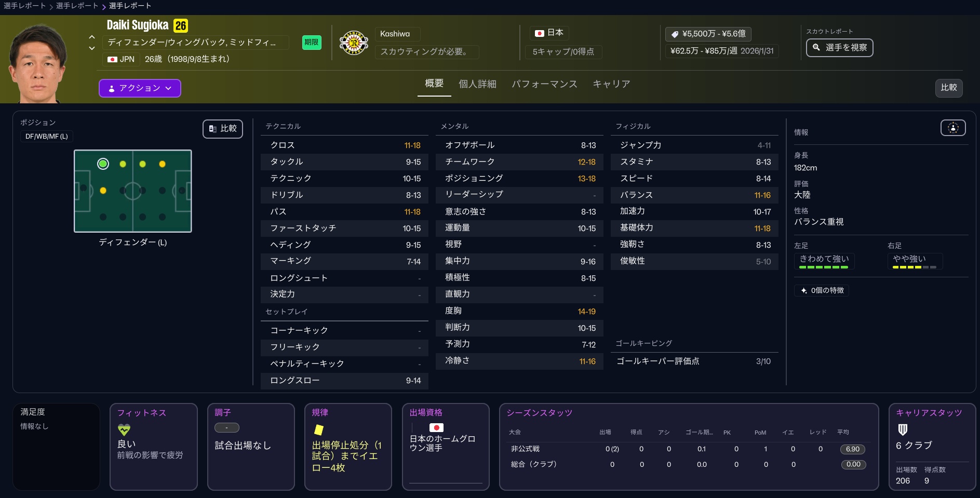Image resolution: width=980 pixels, height=498 pixels.
Task: Click the info panel player icon button
Action: (x=952, y=128)
